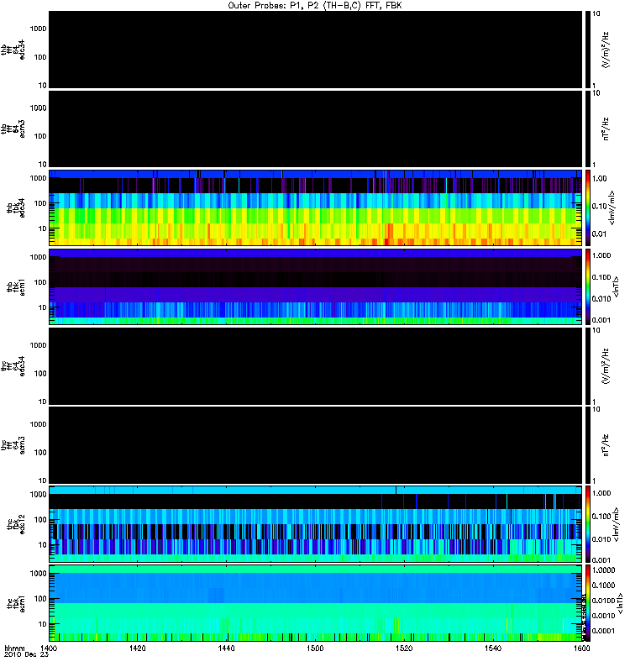630x672 pixels.
Task: Select the thb fff 64 scm3 panel label
Action: pyautogui.click(x=13, y=129)
